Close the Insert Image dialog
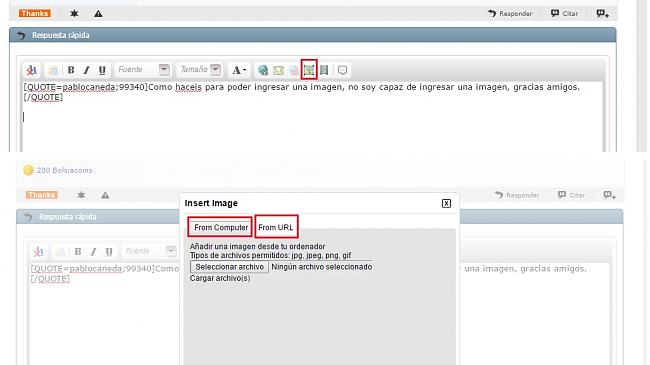 click(446, 203)
